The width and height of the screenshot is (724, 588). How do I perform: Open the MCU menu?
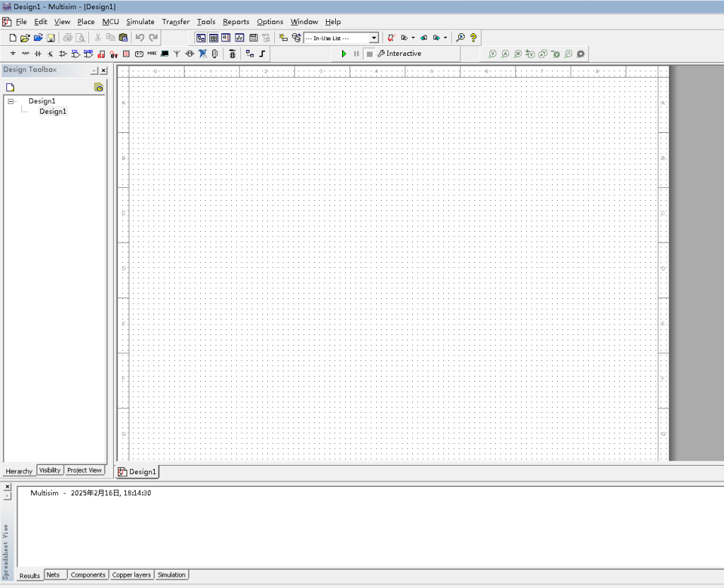110,22
